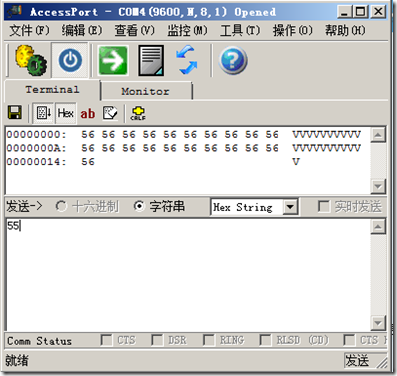Click the 00000000: address row

(x=183, y=135)
